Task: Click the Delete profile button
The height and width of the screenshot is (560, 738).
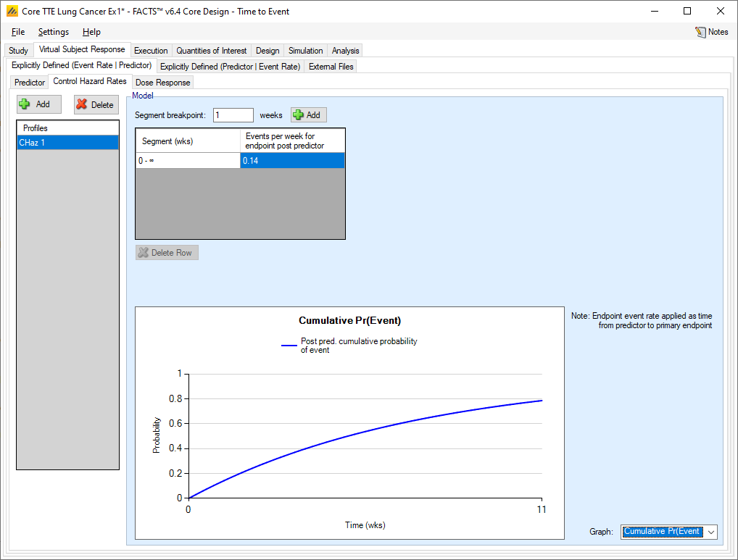Action: pos(96,104)
